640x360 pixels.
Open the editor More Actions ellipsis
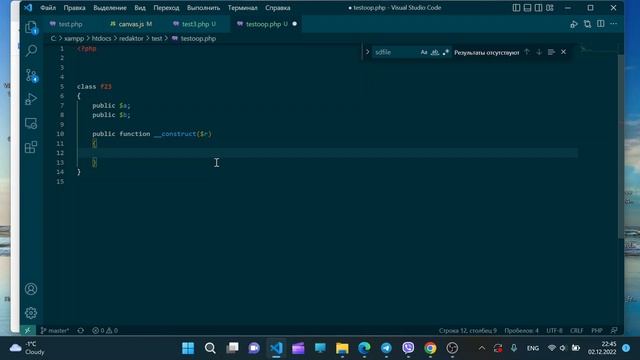613,24
